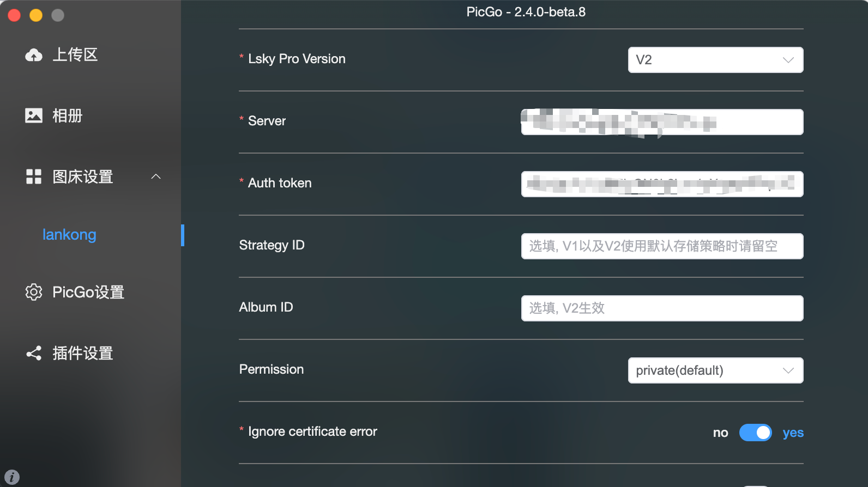Viewport: 868px width, 487px height.
Task: Select the lankong menu item
Action: [x=69, y=235]
